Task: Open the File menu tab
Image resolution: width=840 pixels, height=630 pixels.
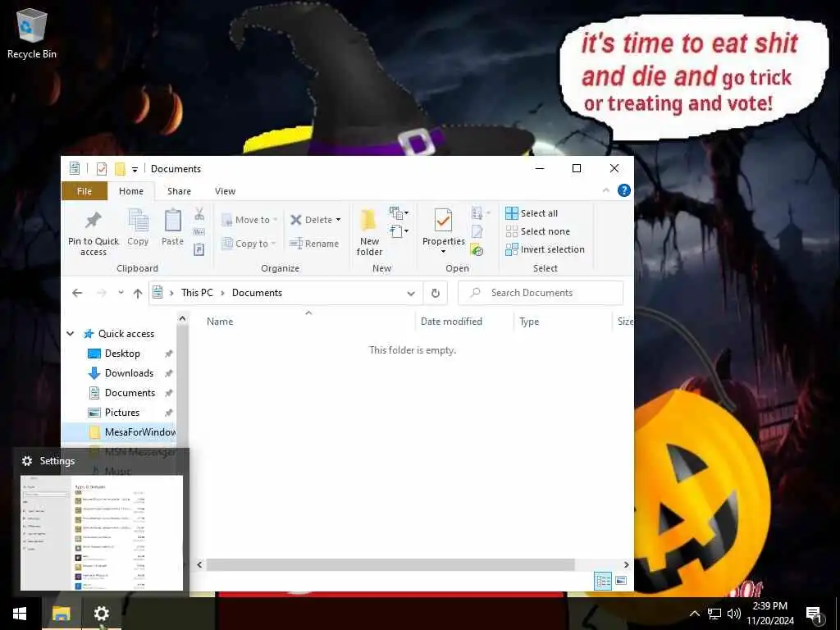Action: click(x=84, y=191)
